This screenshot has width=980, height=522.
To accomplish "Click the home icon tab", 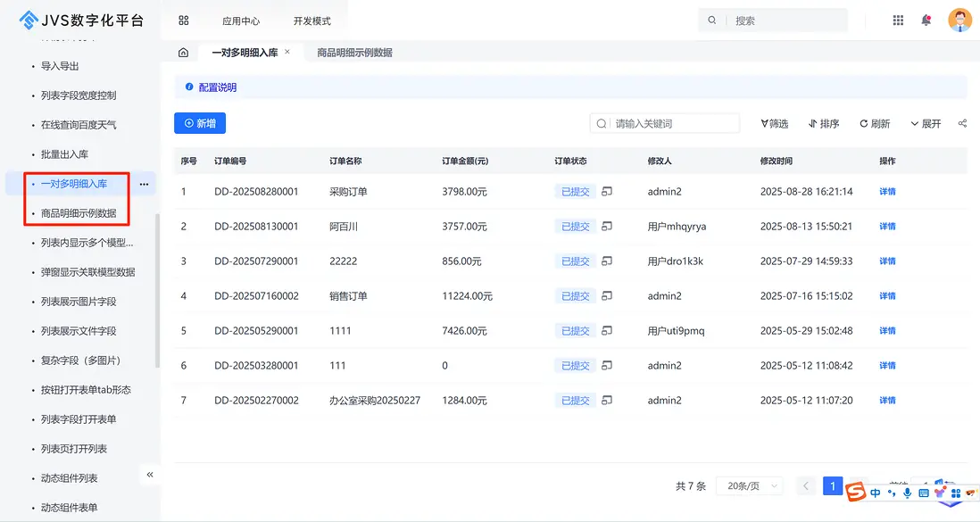I will click(183, 53).
